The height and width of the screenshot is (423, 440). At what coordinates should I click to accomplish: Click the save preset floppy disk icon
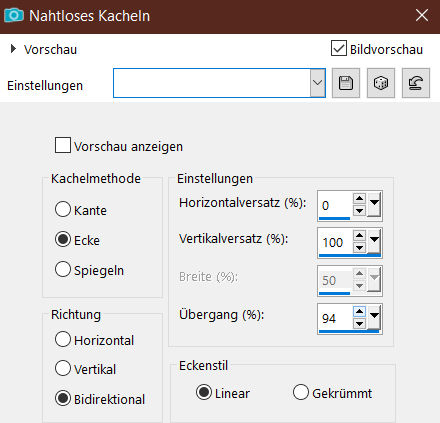coord(346,83)
